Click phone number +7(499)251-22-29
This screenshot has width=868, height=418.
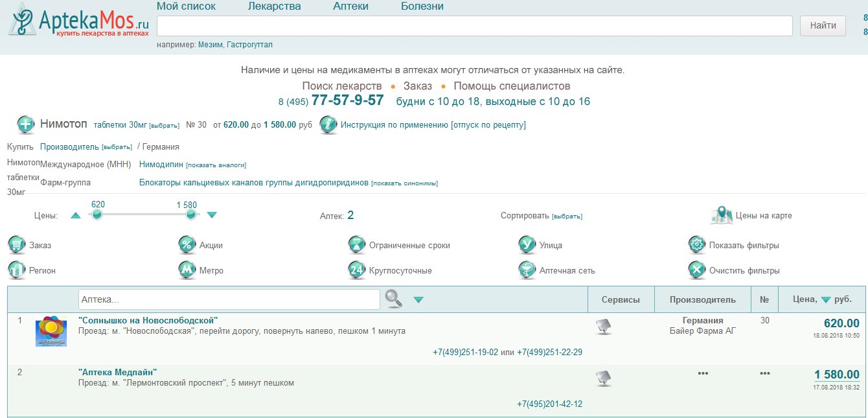[549, 353]
